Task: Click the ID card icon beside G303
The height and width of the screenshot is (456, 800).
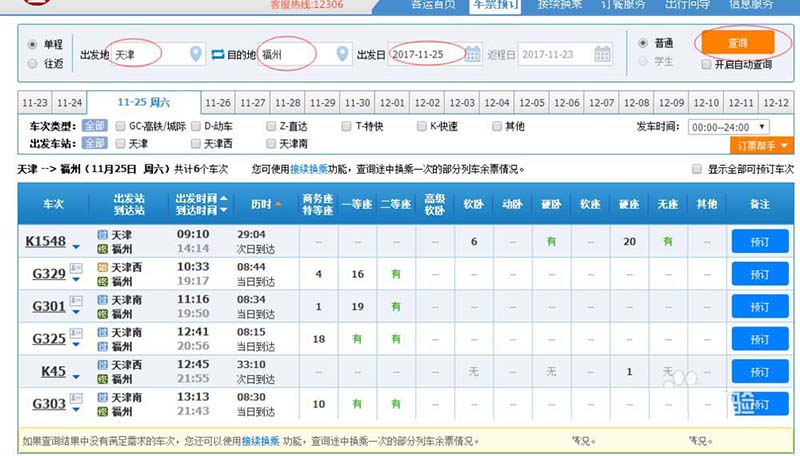Action: coord(76,397)
